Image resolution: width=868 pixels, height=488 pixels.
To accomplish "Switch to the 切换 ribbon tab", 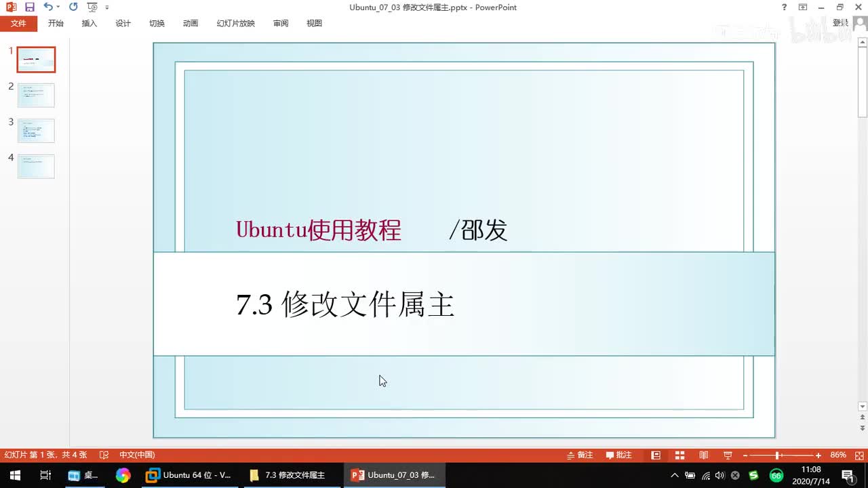I will click(157, 23).
